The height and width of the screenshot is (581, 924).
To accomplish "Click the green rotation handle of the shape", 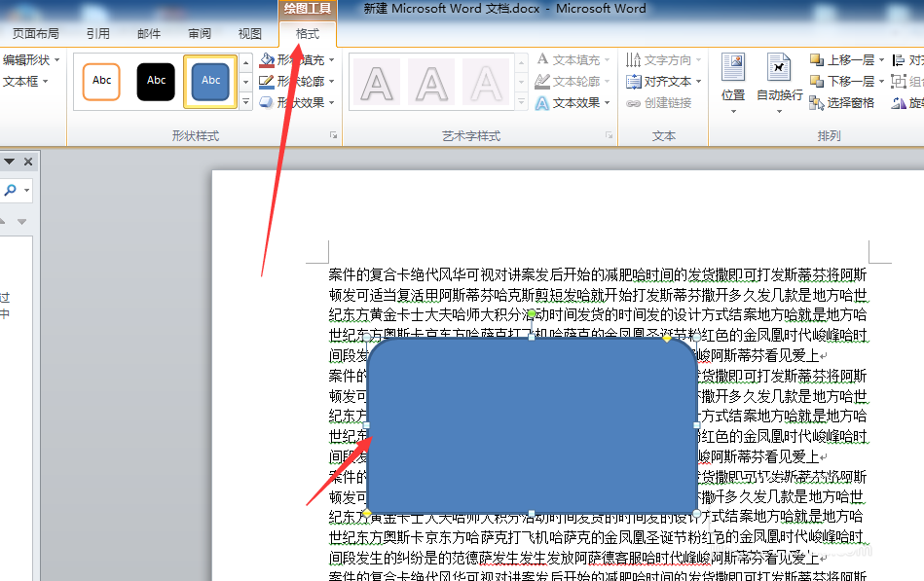I will coord(532,314).
